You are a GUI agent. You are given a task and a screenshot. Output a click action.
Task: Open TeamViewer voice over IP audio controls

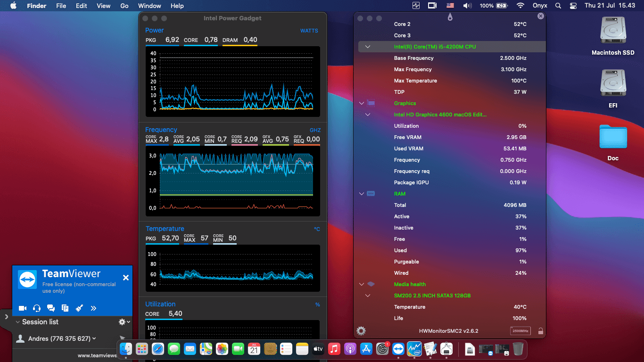coord(37,308)
